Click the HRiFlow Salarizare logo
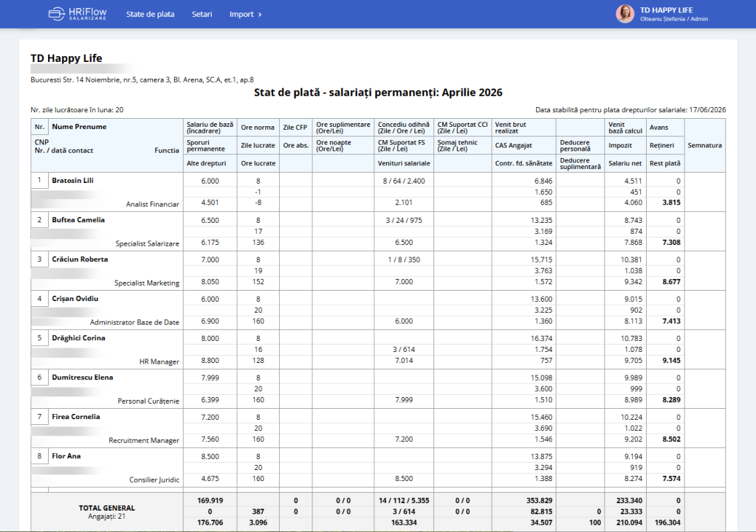 click(77, 14)
